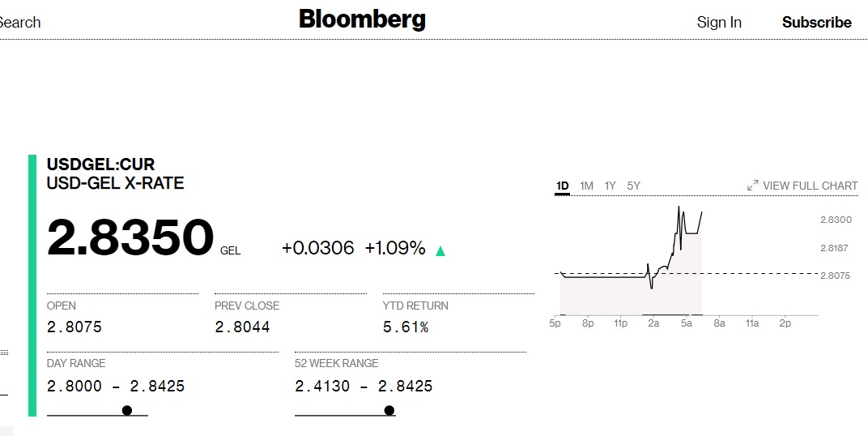Click the Sign In link

point(718,23)
